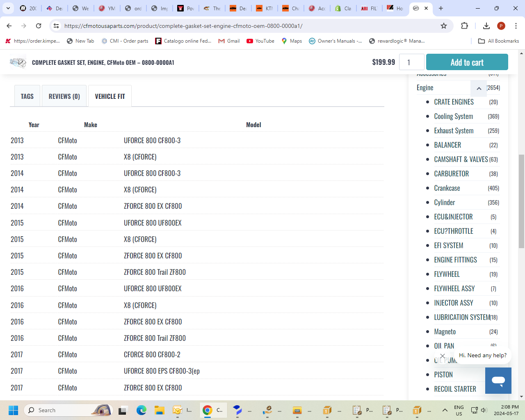The width and height of the screenshot is (525, 420).
Task: Click the quantity input field
Action: (411, 62)
